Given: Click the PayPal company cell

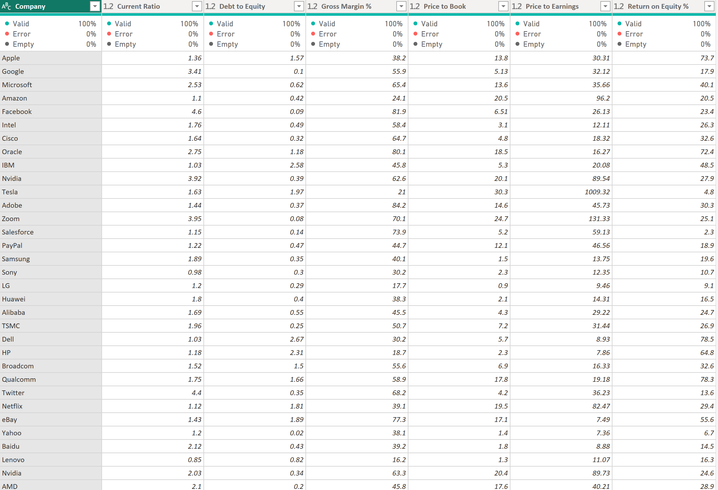Looking at the screenshot, I should tap(50, 245).
